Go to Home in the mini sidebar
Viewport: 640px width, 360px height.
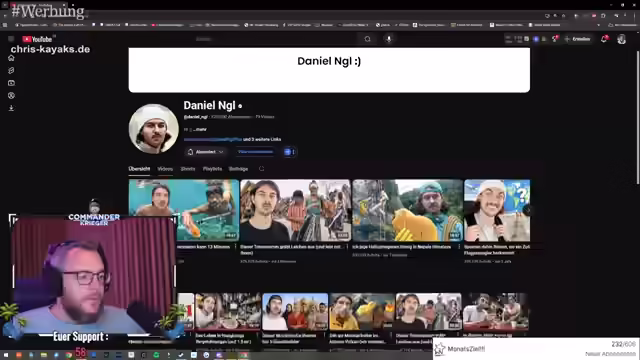(11, 58)
